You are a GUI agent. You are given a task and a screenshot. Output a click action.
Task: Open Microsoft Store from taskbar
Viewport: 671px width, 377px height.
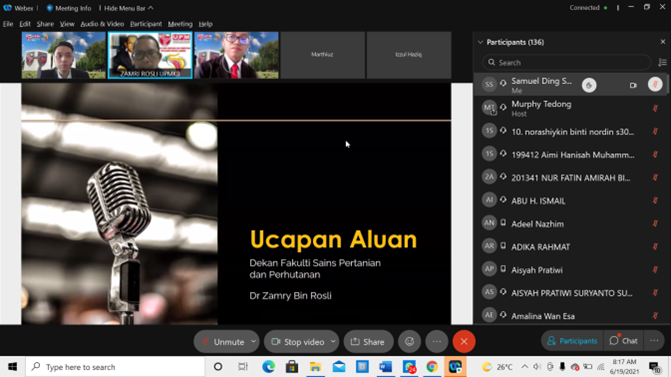click(292, 367)
